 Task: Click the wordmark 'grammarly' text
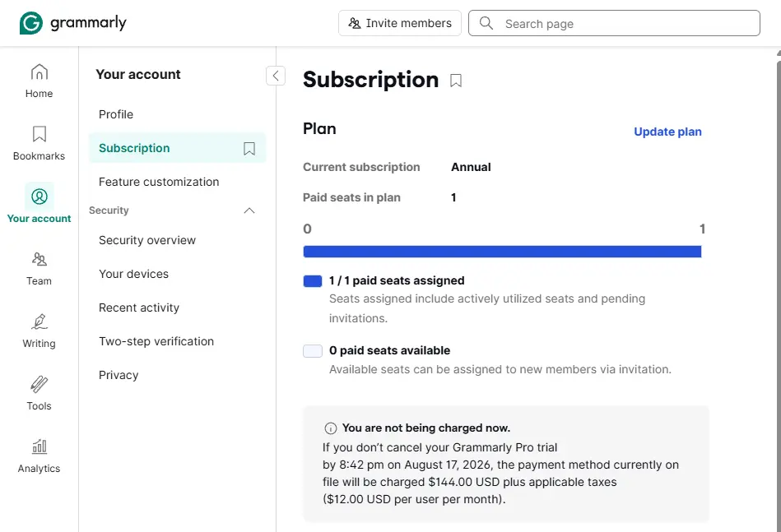(89, 23)
